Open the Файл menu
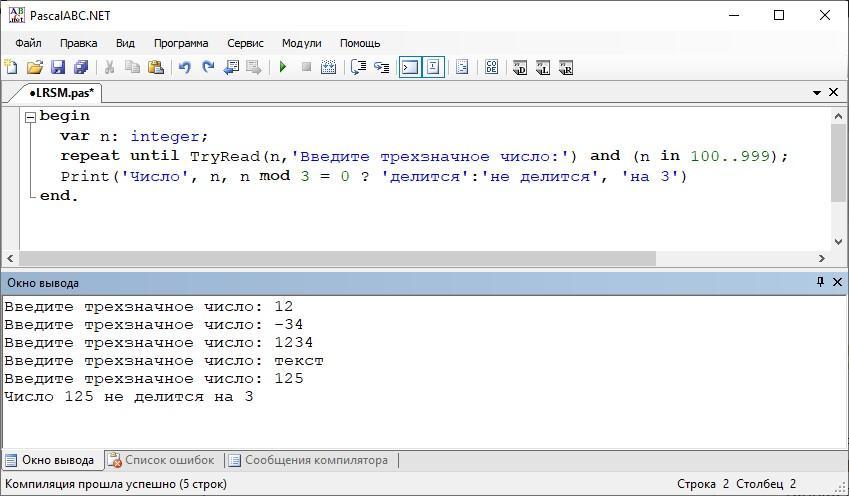 click(28, 43)
